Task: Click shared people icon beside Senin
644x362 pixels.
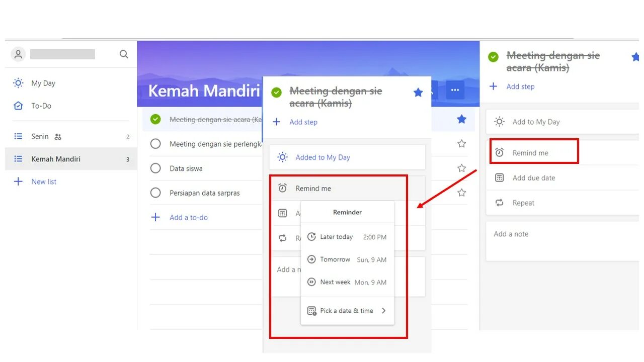Action: click(x=58, y=137)
